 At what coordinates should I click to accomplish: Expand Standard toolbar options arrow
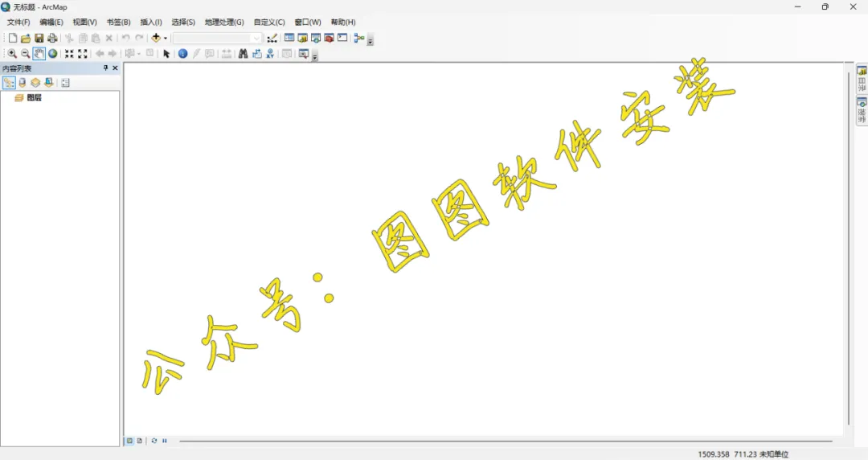point(371,41)
